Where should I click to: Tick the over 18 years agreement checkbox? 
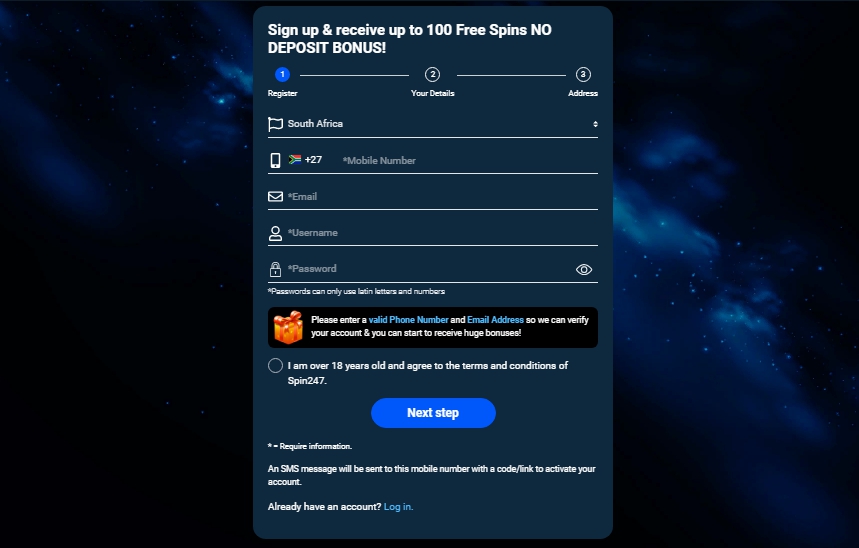coord(276,366)
